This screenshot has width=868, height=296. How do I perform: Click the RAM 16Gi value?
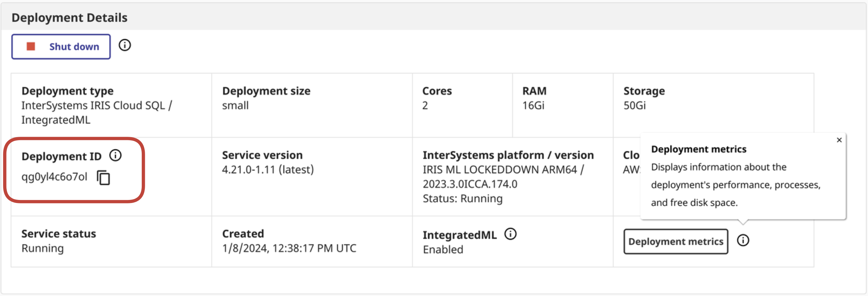(533, 106)
